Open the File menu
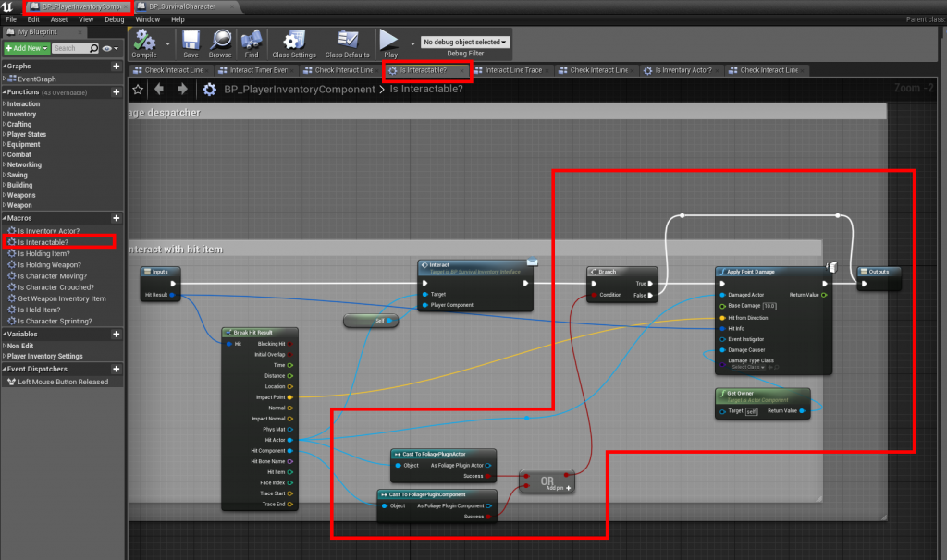The height and width of the screenshot is (560, 947). 11,19
